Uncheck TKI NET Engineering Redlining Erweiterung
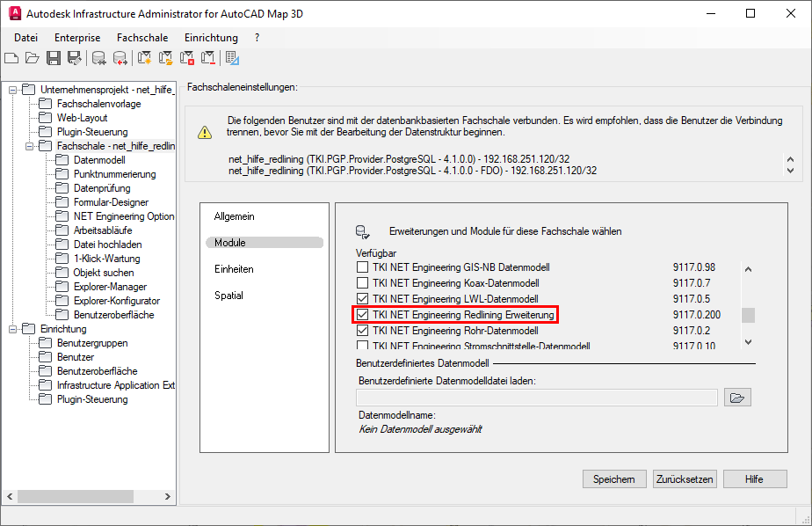The height and width of the screenshot is (526, 812). click(361, 314)
